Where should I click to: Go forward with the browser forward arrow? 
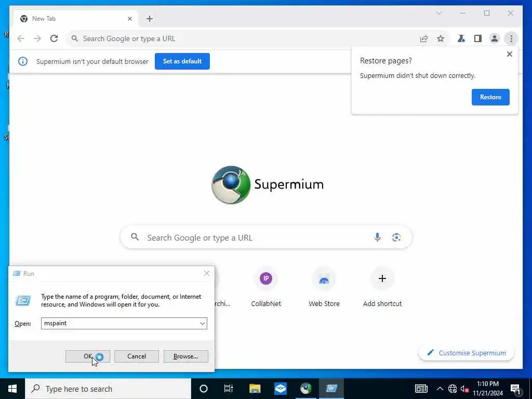(x=37, y=38)
